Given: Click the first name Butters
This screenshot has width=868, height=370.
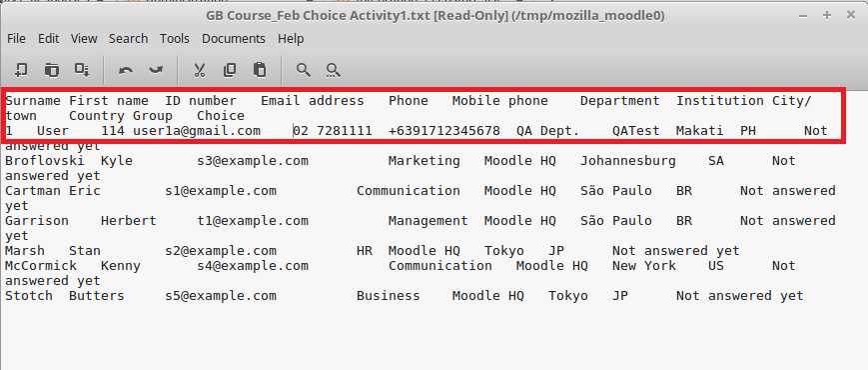Looking at the screenshot, I should tap(97, 295).
